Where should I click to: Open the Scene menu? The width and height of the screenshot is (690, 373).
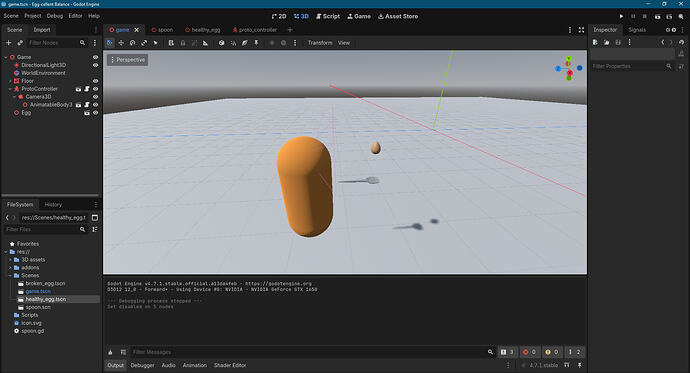11,16
